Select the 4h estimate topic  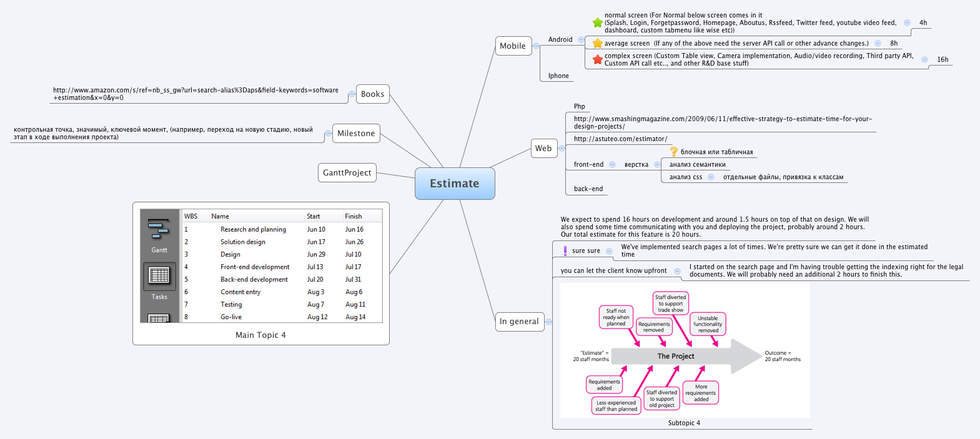coord(923,22)
